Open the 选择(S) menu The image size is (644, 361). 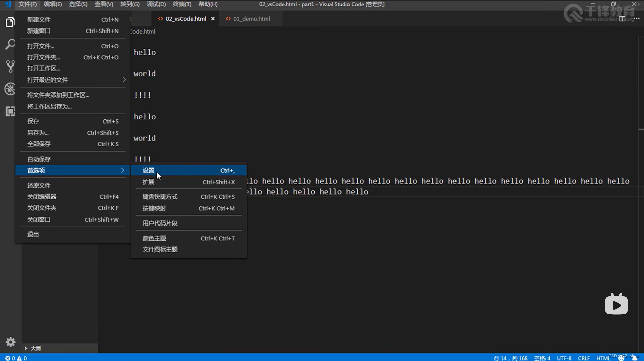point(78,4)
